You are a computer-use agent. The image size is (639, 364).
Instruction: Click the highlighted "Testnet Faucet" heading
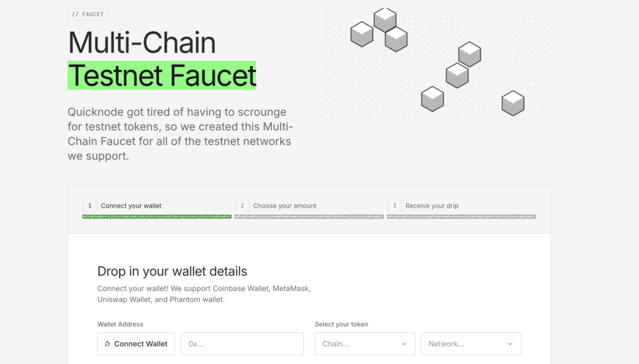coord(162,75)
